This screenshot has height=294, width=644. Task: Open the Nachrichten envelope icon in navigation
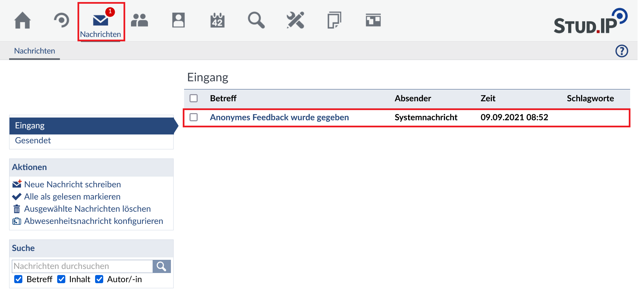coord(101,21)
